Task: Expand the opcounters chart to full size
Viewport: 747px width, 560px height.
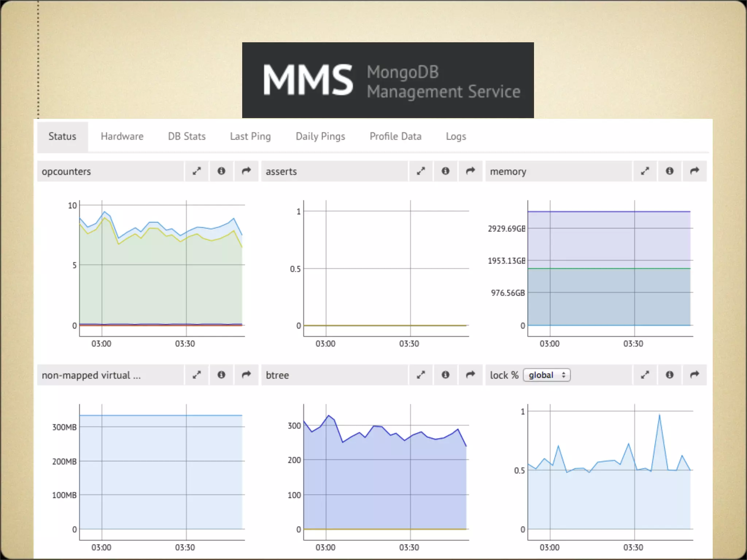Action: tap(197, 171)
